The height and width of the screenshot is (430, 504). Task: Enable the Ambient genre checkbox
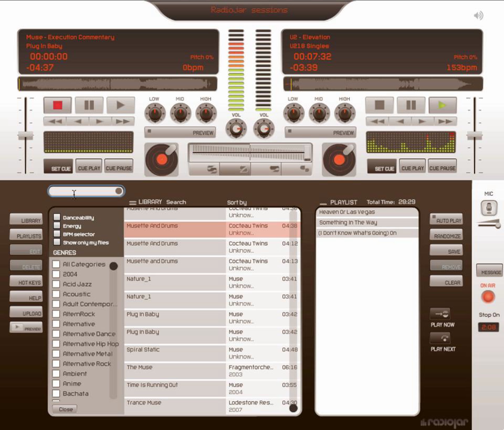(x=56, y=373)
